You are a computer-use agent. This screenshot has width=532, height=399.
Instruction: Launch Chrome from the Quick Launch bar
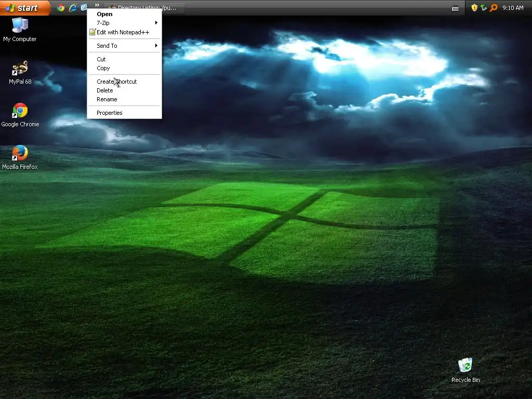coord(61,8)
